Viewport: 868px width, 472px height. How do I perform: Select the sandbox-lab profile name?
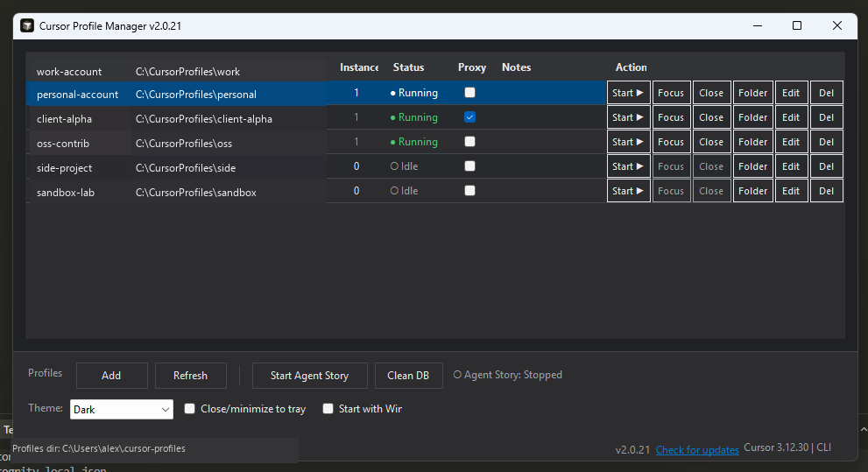66,193
